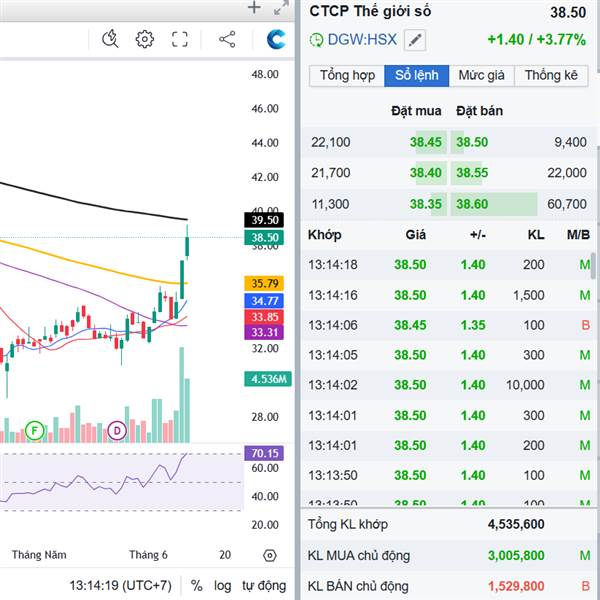Add a new chart tab with plus icon

pyautogui.click(x=254, y=8)
